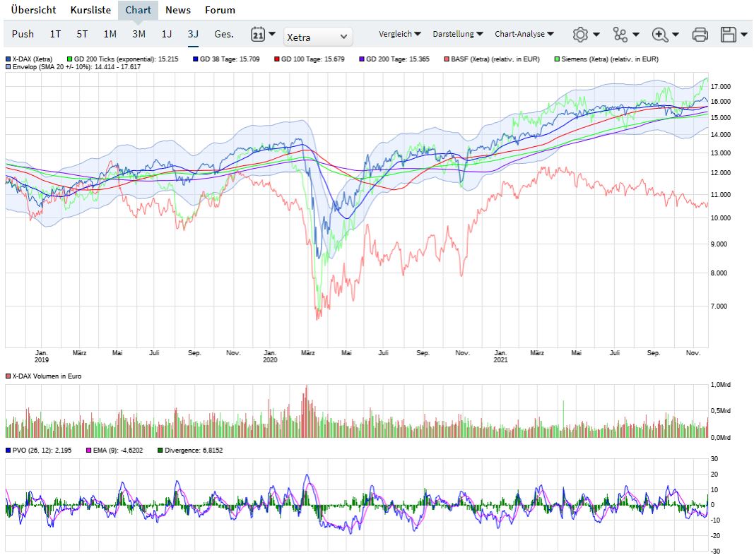Open the Xetra exchange dropdown
The height and width of the screenshot is (560, 754).
tap(317, 37)
